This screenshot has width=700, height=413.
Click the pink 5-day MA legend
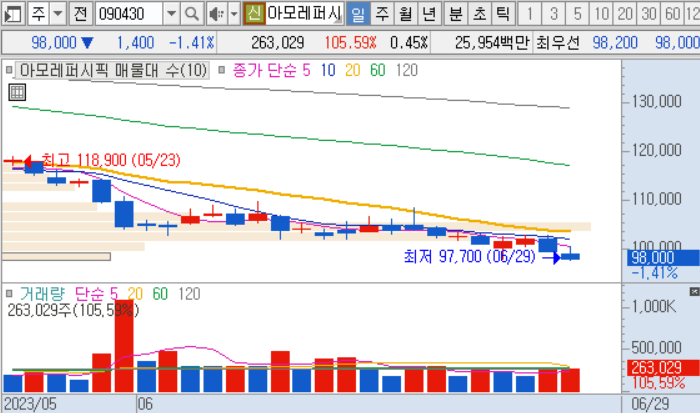tap(306, 70)
